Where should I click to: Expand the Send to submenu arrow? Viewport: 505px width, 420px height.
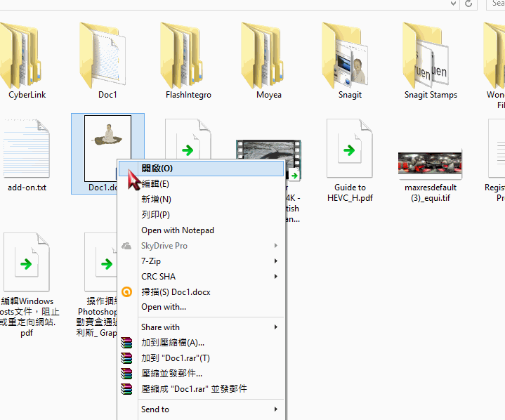276,409
